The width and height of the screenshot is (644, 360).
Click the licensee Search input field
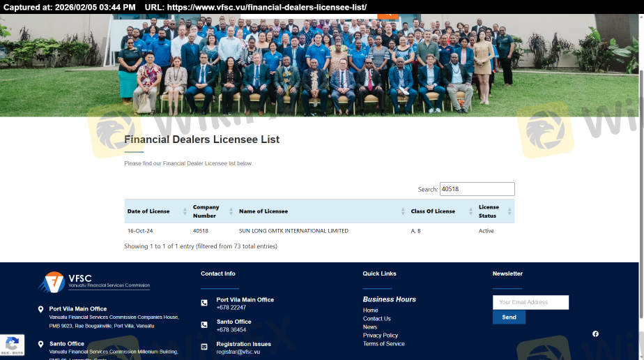point(477,189)
